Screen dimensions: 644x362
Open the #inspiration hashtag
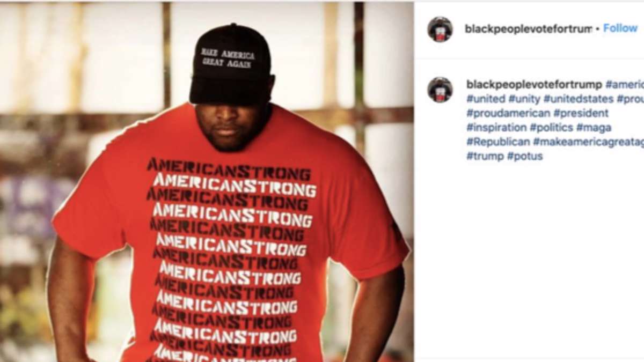pos(496,128)
